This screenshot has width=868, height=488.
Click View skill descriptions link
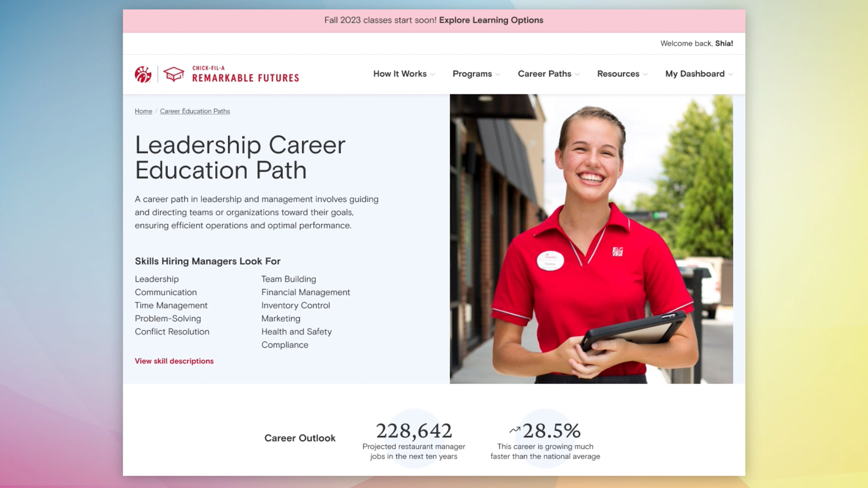(x=174, y=361)
